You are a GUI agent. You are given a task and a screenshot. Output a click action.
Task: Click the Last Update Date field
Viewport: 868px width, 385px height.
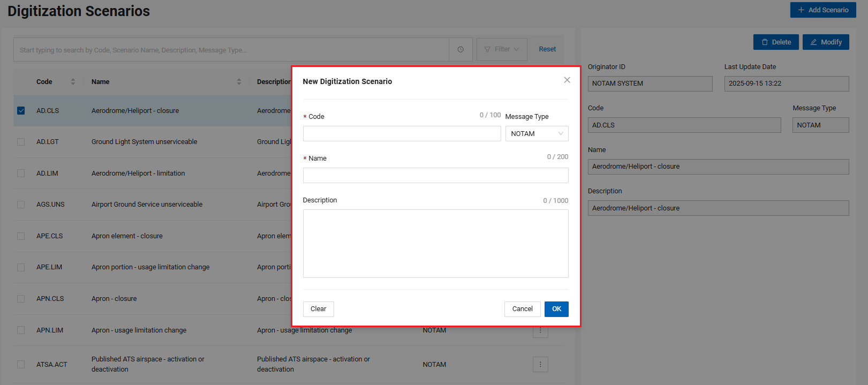pos(787,84)
